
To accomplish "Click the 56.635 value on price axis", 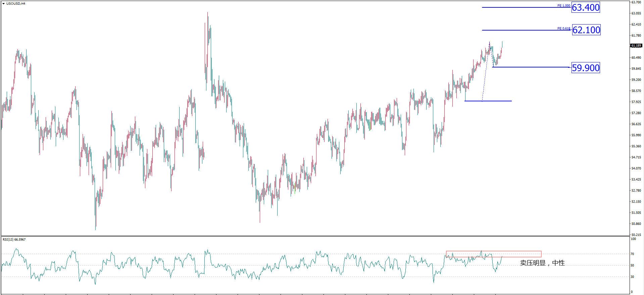I will 636,124.
